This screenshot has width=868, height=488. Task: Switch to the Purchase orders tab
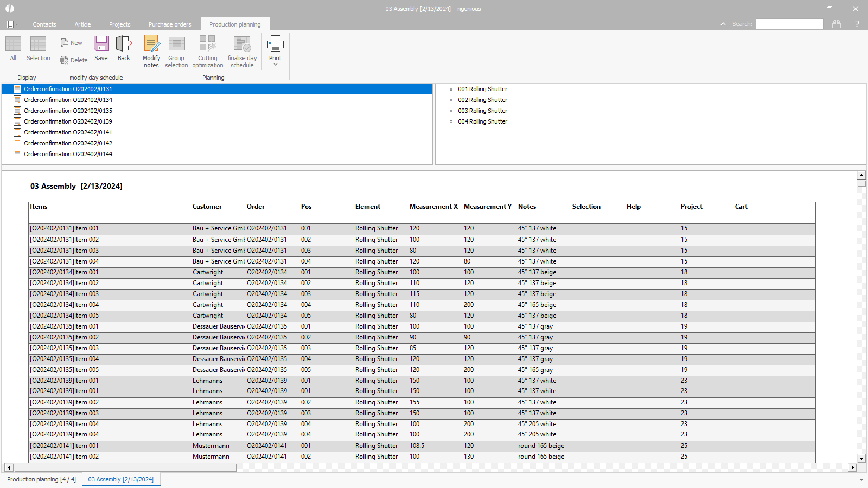click(x=170, y=24)
